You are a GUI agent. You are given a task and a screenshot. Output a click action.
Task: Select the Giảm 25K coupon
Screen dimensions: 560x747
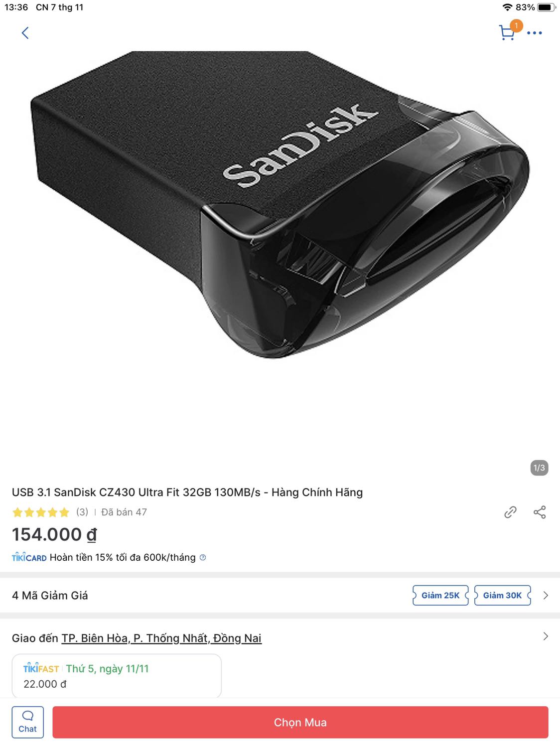440,595
